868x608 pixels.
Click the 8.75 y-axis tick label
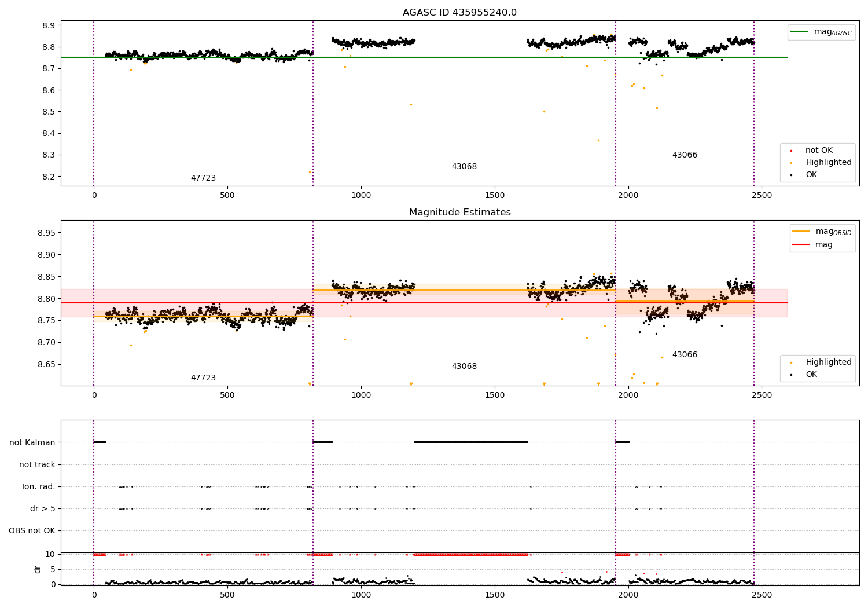point(46,321)
